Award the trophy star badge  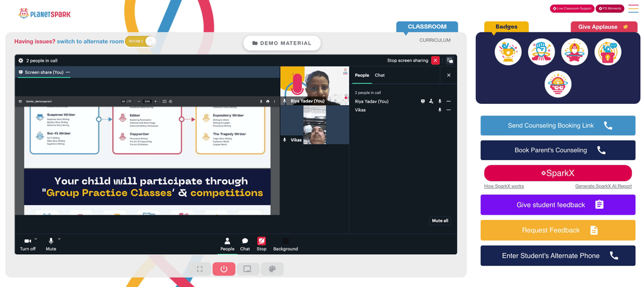coord(508,52)
